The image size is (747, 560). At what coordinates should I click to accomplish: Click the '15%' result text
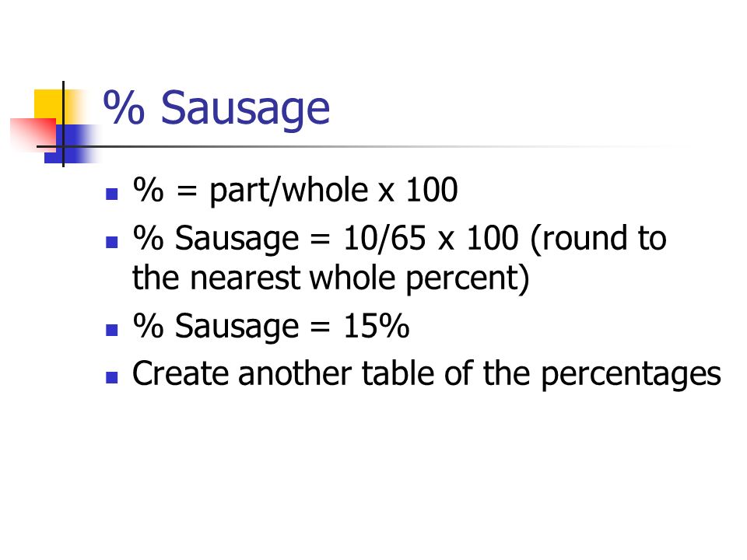(377, 326)
